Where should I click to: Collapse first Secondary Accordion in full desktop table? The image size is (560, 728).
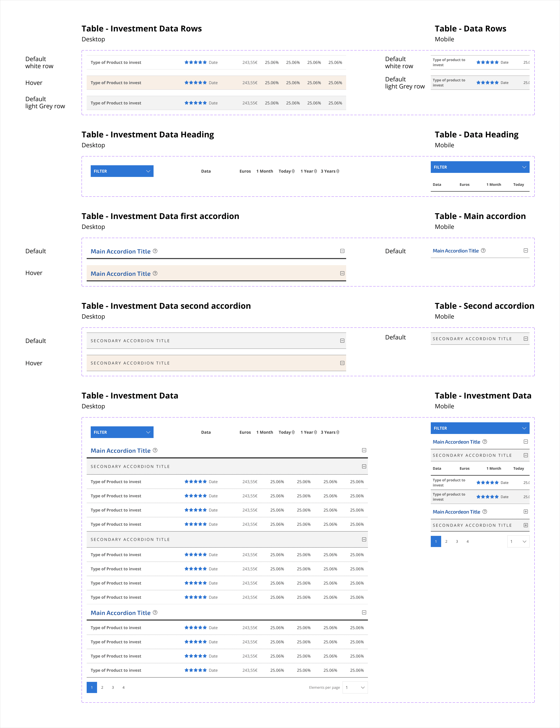coord(364,466)
